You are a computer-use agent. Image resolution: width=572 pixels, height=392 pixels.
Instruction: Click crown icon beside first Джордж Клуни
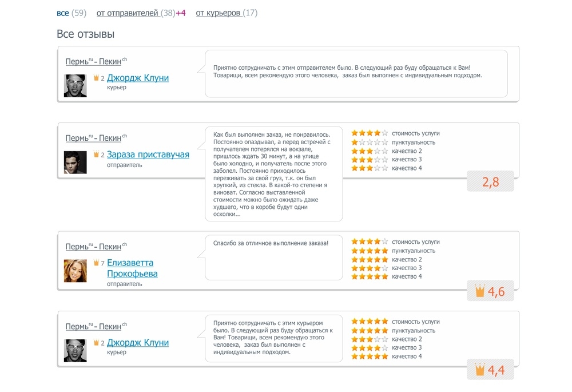(96, 77)
